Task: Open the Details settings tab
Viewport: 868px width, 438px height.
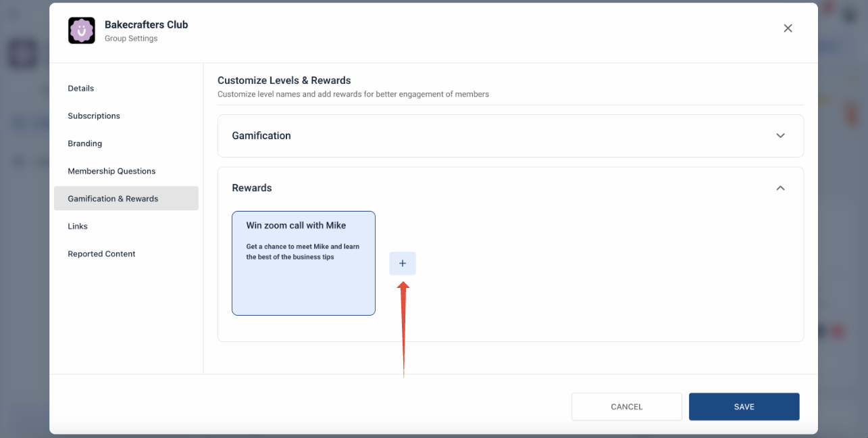Action: click(x=81, y=89)
